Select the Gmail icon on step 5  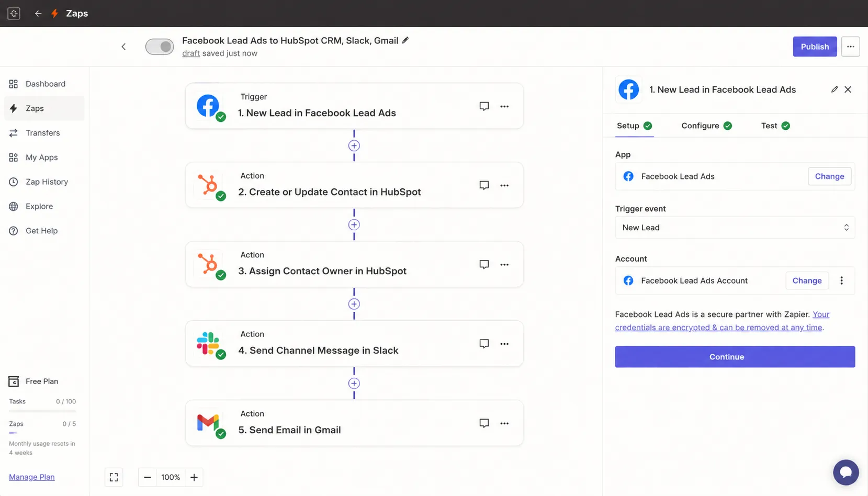pos(208,423)
